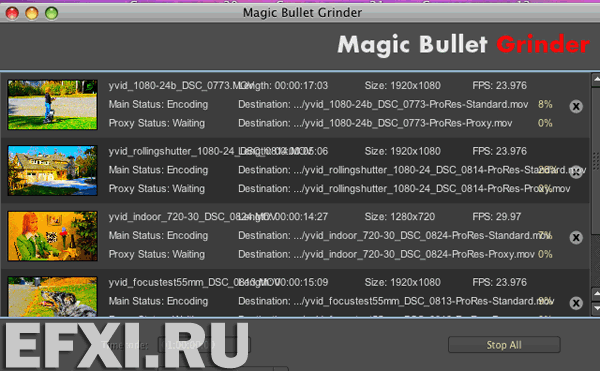
Task: Remove the yvid_rollingshutter clip via X icon
Action: pyautogui.click(x=576, y=172)
